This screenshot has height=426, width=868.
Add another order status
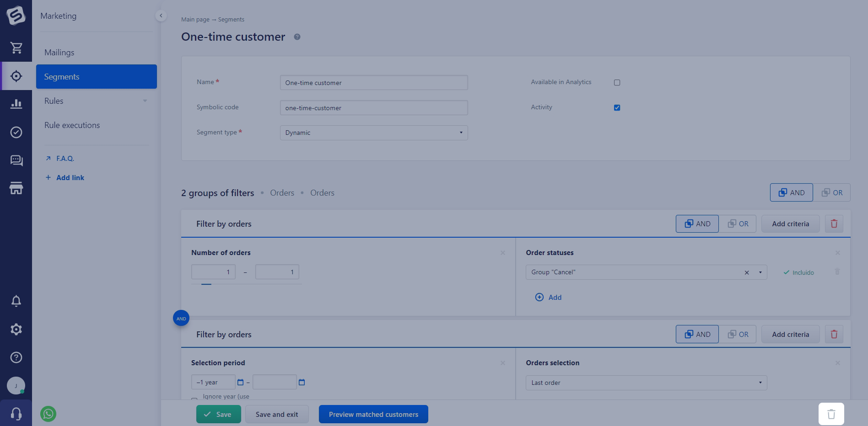(x=549, y=298)
